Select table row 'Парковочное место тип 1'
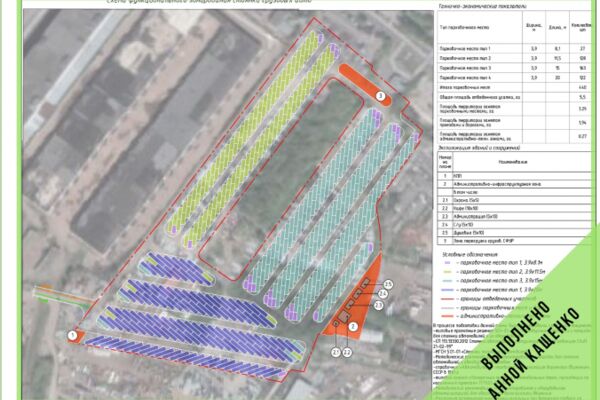The image size is (600, 400). (x=514, y=49)
